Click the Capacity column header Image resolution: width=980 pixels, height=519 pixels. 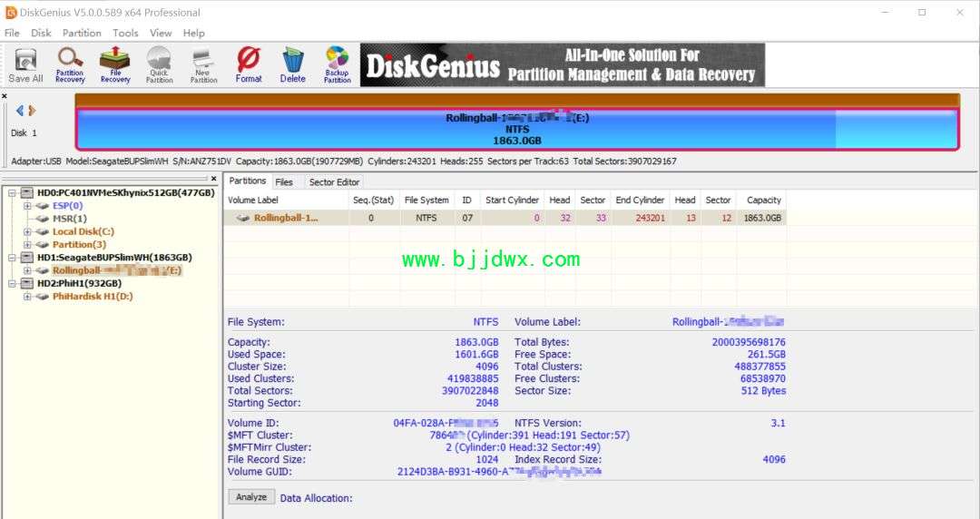tap(764, 201)
